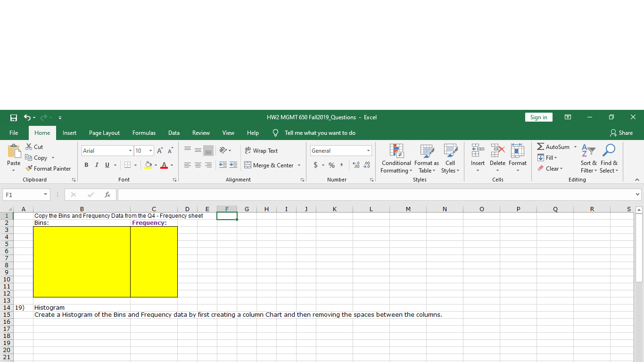This screenshot has height=362, width=644.
Task: Open Cell Styles gallery
Action: coord(450,158)
